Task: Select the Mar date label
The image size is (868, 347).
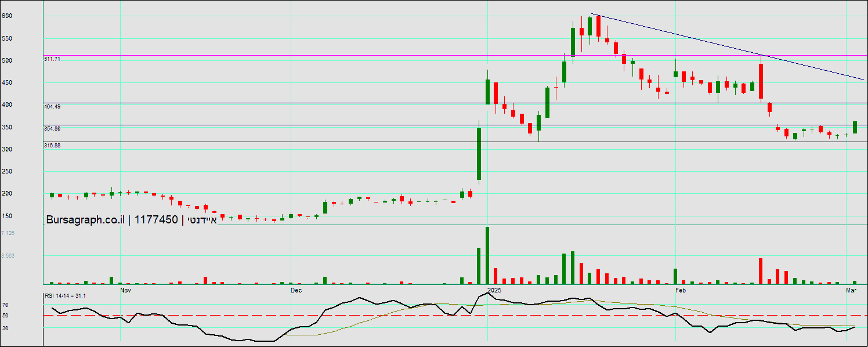Action: [852, 289]
